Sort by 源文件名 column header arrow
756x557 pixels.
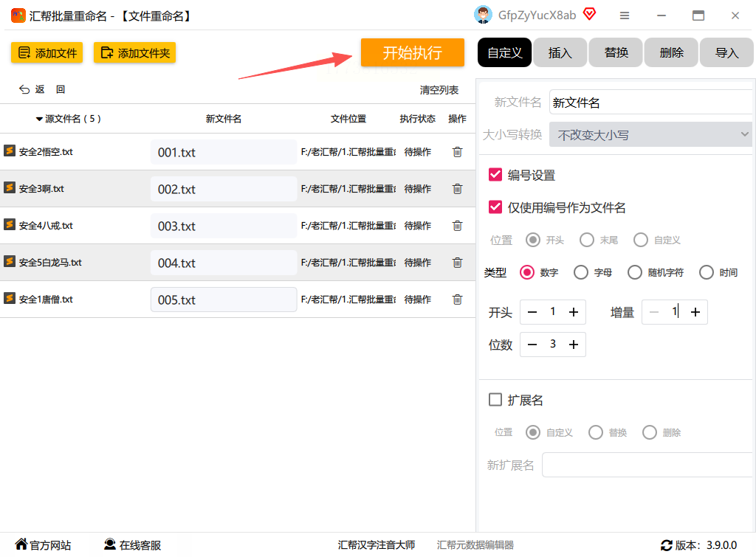tap(39, 119)
